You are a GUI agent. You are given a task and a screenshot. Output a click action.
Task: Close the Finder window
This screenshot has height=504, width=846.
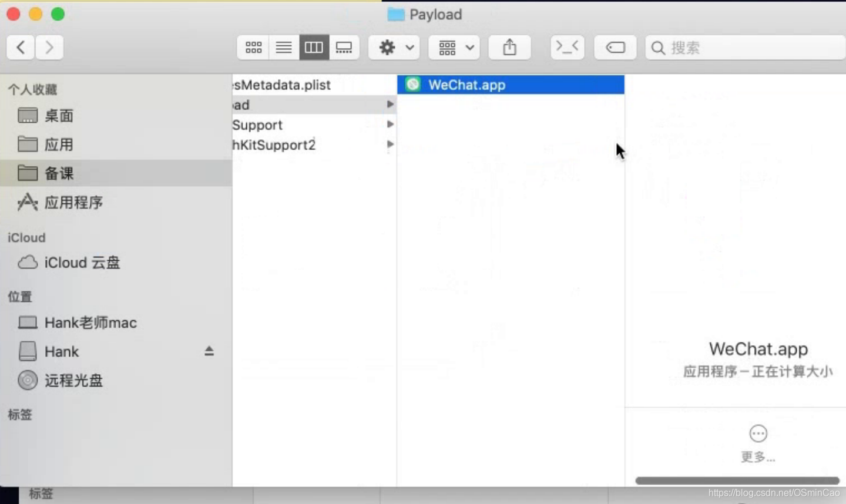(x=13, y=14)
